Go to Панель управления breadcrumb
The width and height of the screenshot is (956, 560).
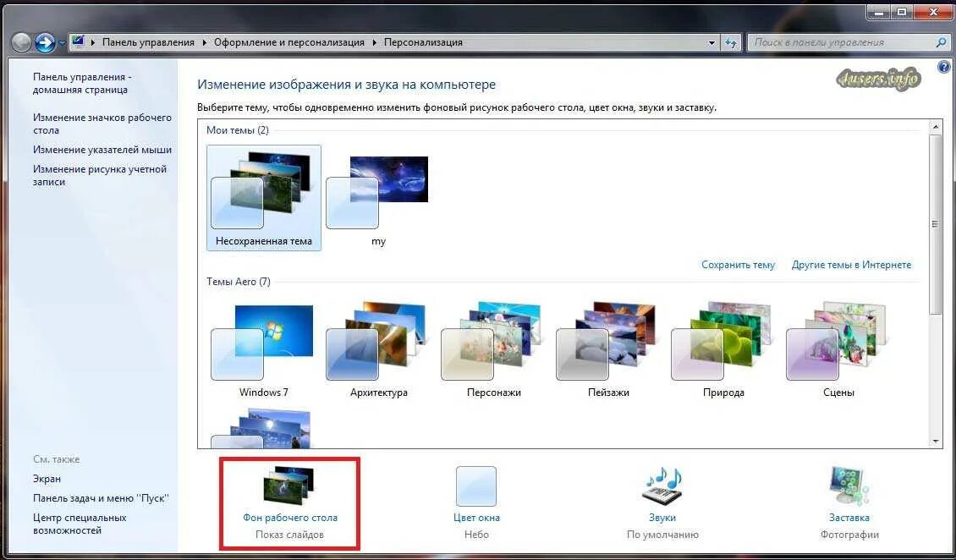pos(148,42)
